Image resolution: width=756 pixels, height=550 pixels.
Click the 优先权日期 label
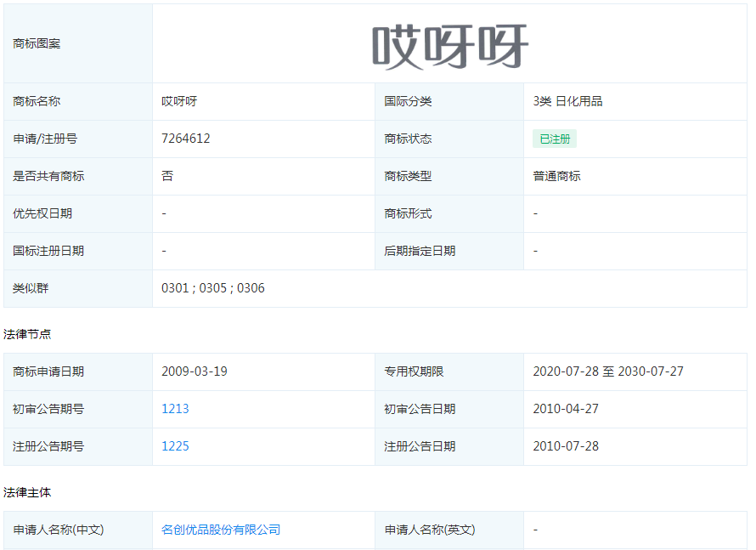pos(42,213)
